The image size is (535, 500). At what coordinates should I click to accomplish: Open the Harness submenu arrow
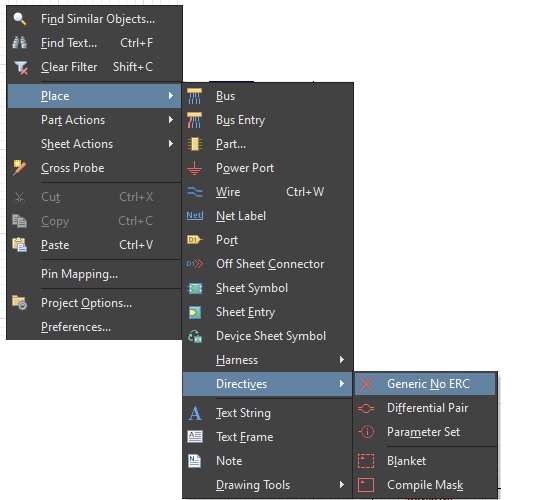coord(342,359)
